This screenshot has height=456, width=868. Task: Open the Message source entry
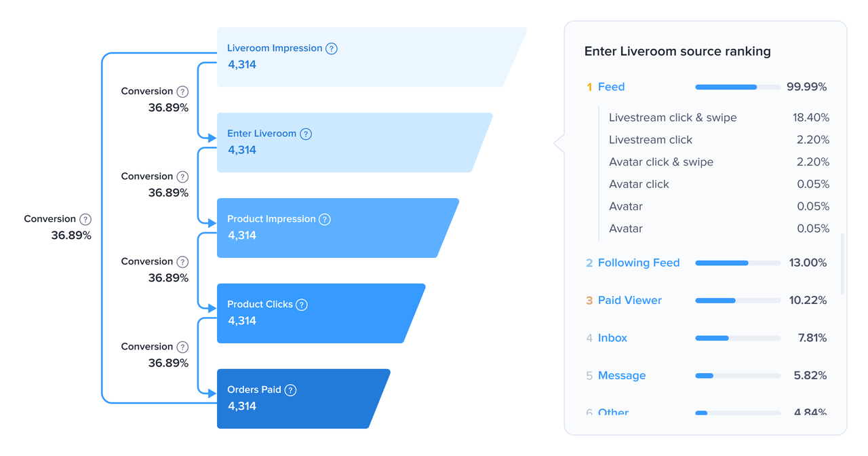click(621, 375)
